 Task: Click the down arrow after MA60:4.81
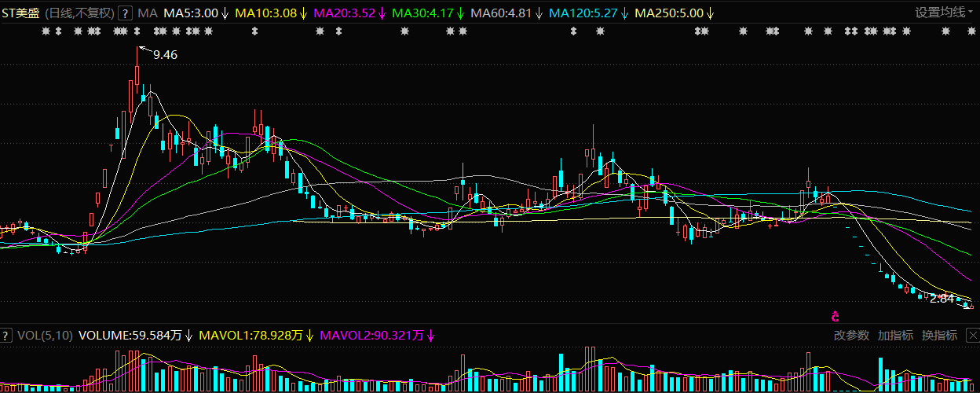click(538, 13)
